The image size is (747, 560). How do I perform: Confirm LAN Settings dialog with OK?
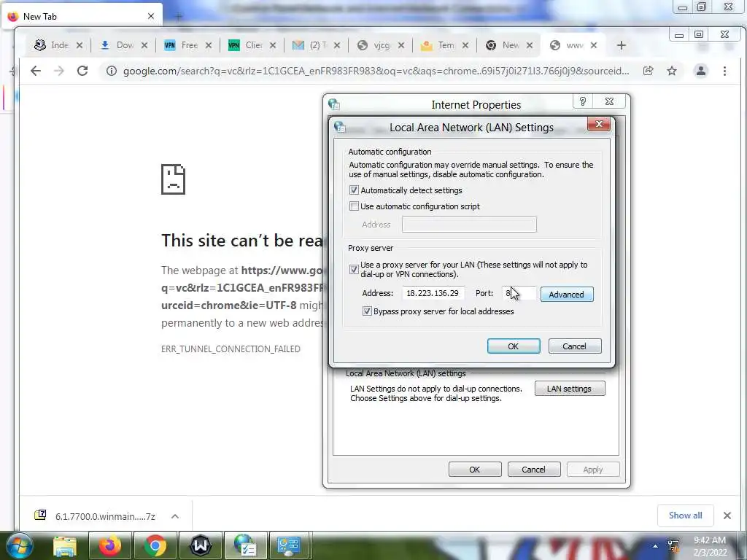pyautogui.click(x=514, y=346)
